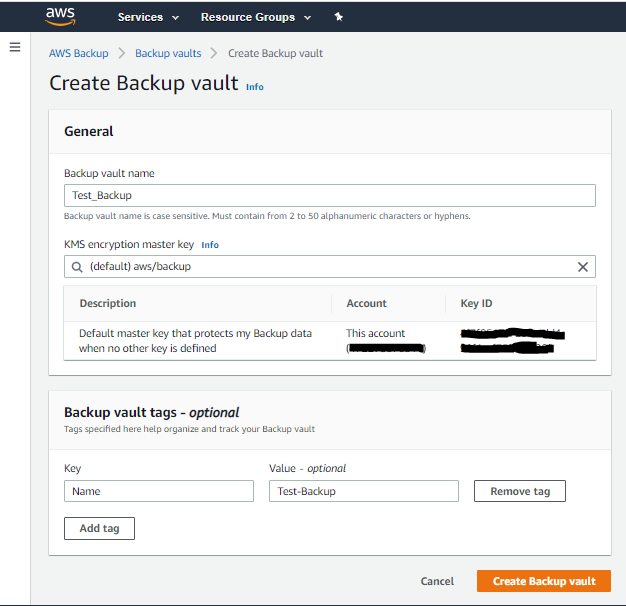Click the vault name hint text

click(267, 216)
